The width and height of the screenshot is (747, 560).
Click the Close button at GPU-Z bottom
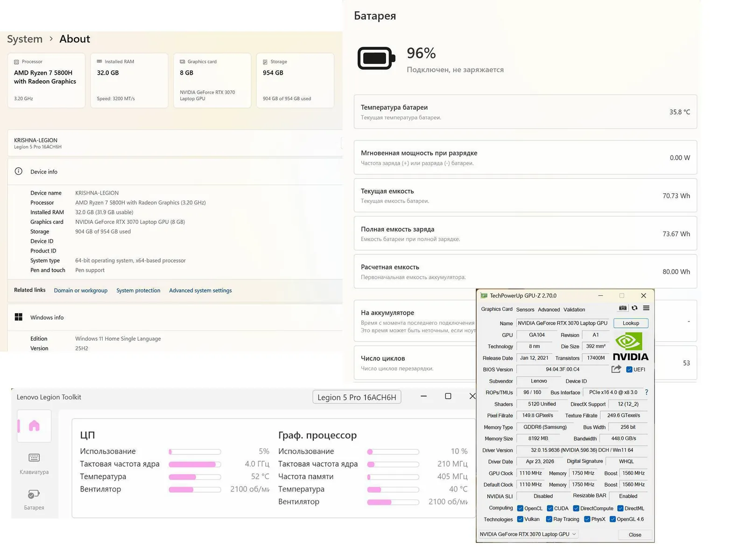click(635, 535)
